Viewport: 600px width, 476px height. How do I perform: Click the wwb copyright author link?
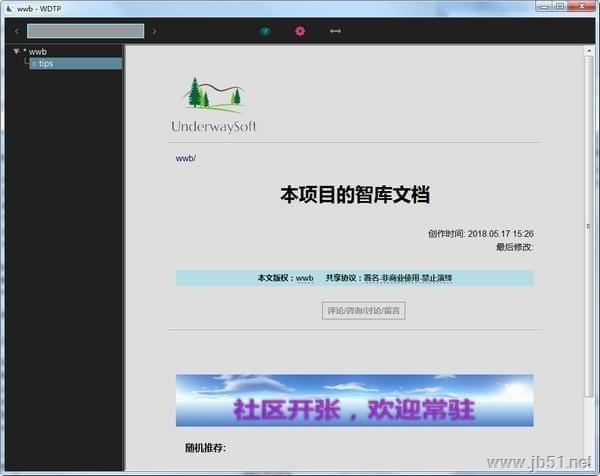pyautogui.click(x=304, y=278)
